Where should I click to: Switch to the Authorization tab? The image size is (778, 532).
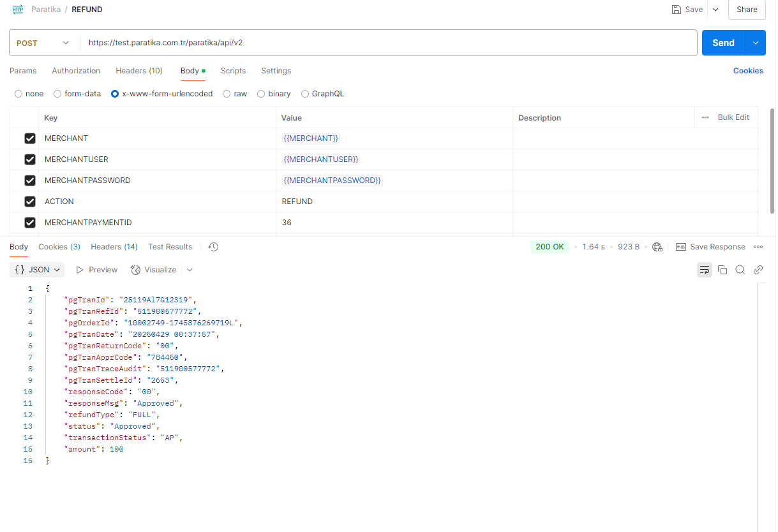tap(76, 71)
